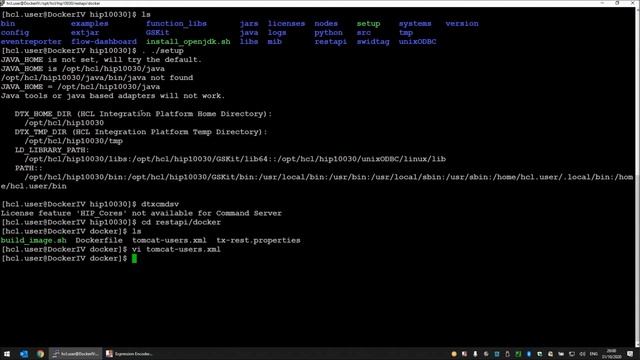The height and width of the screenshot is (360, 640).
Task: Click 'nodes' directory name
Action: pyautogui.click(x=326, y=24)
